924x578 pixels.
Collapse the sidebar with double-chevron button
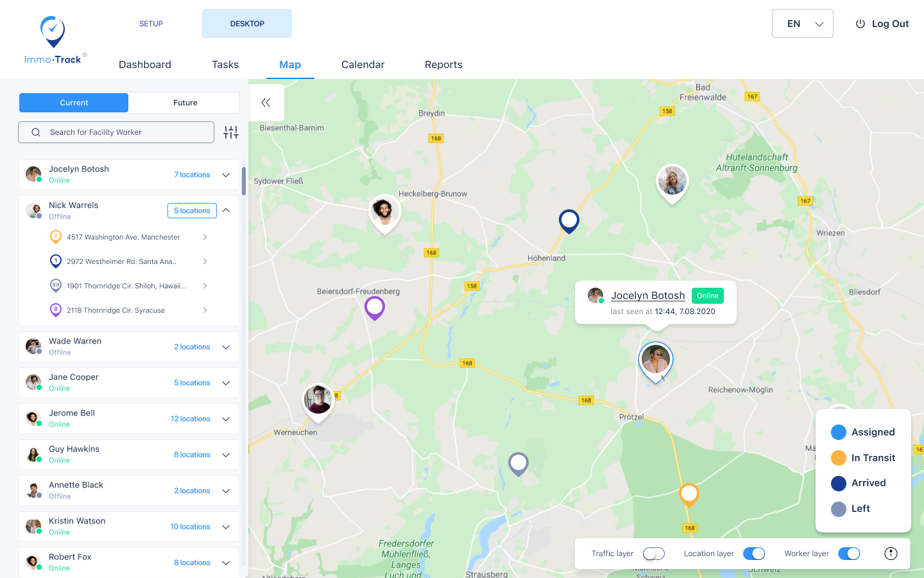coord(266,103)
